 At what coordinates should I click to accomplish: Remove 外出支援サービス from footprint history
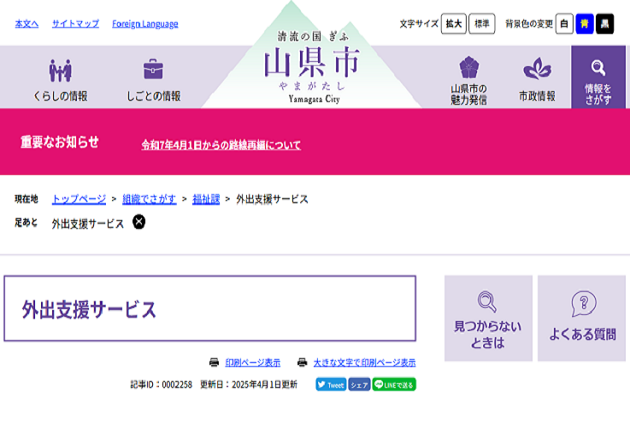coord(139,222)
